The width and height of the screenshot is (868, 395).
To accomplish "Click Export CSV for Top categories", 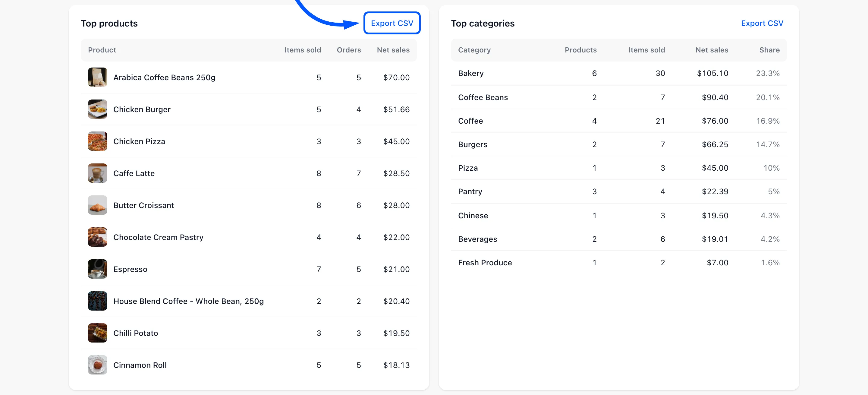I will coord(762,23).
